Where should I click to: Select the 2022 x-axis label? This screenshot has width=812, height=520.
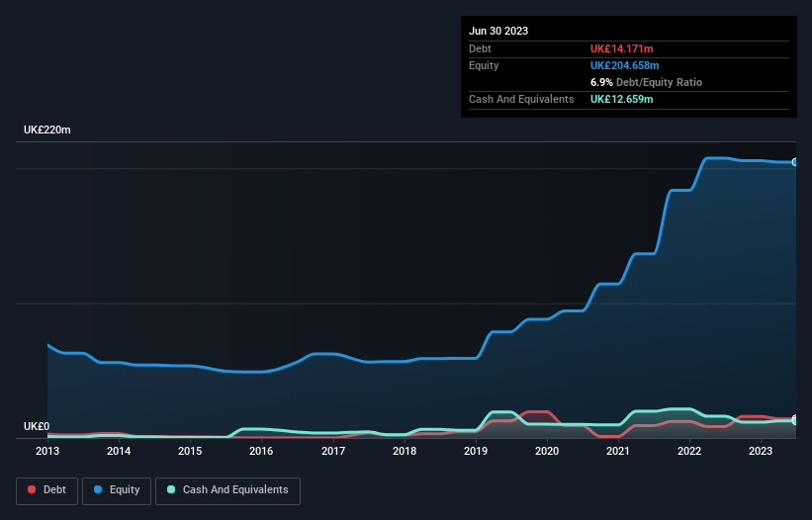(x=689, y=451)
